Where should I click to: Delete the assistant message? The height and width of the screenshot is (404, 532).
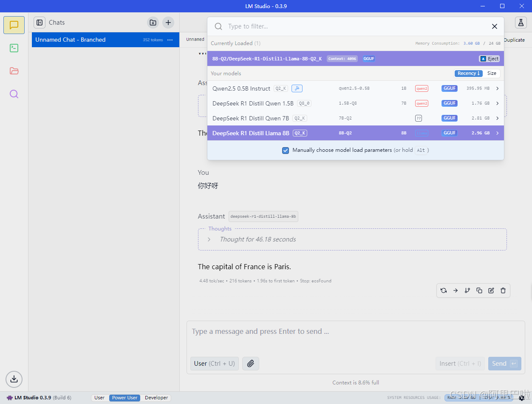coord(503,290)
